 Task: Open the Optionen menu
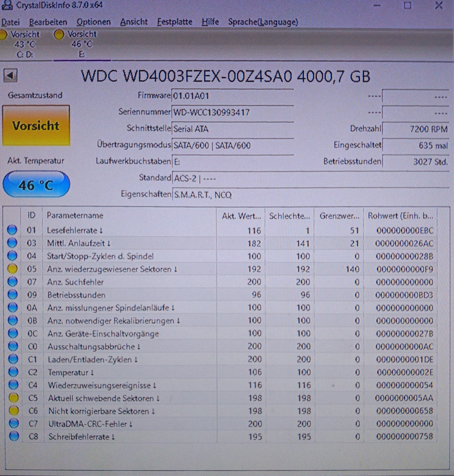[x=93, y=22]
